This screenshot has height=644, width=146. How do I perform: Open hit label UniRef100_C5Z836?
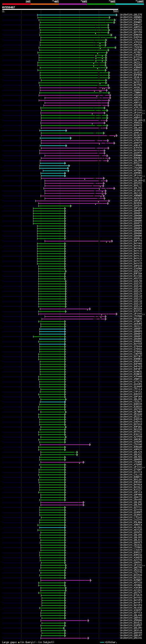(x=131, y=48)
